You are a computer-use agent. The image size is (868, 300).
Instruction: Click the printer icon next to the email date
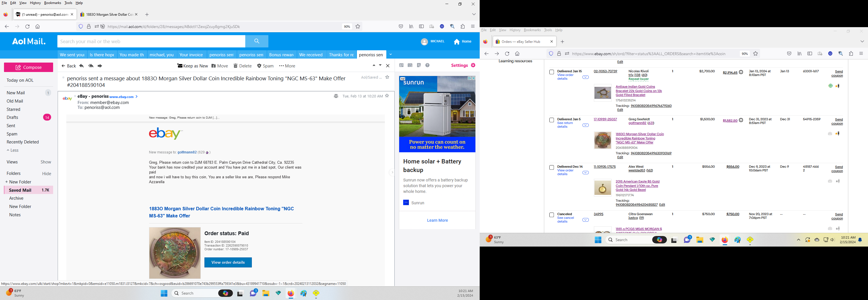336,96
